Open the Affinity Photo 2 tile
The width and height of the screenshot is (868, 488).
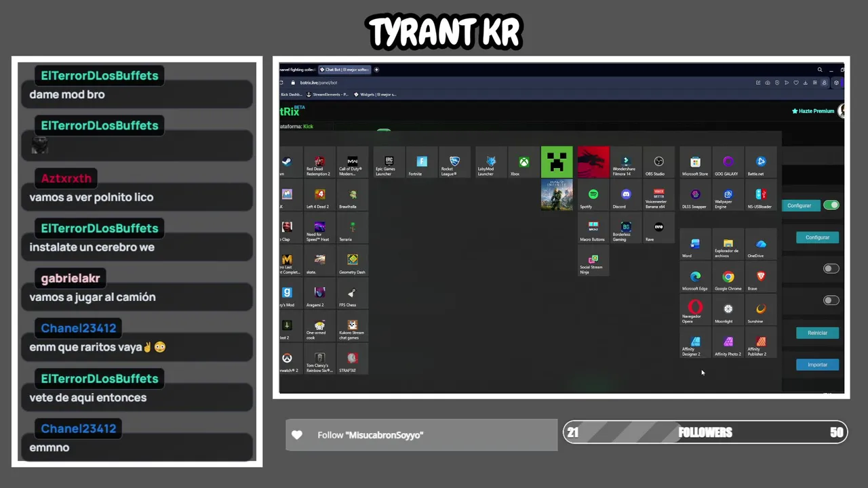pos(728,343)
